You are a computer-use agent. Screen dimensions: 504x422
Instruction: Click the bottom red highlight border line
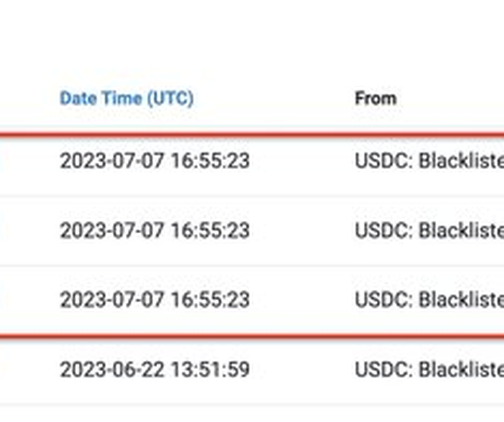[252, 337]
